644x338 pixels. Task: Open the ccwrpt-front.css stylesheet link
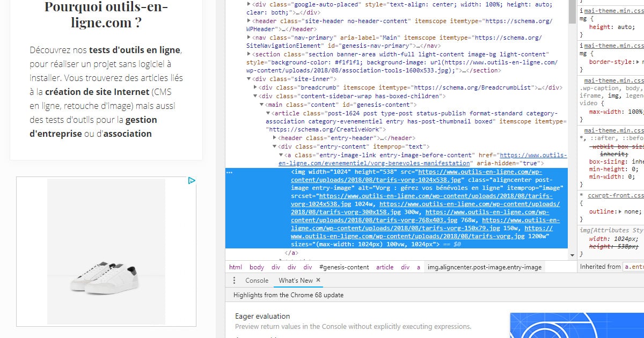point(616,196)
